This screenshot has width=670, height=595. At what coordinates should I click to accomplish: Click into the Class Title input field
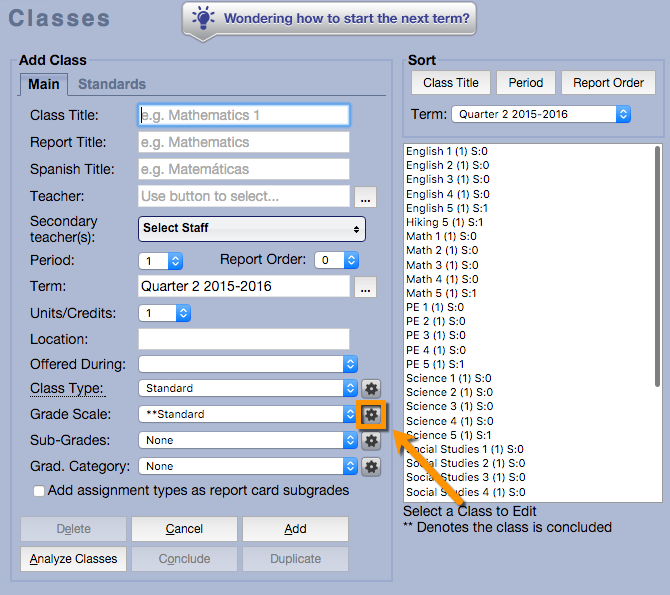(x=243, y=115)
